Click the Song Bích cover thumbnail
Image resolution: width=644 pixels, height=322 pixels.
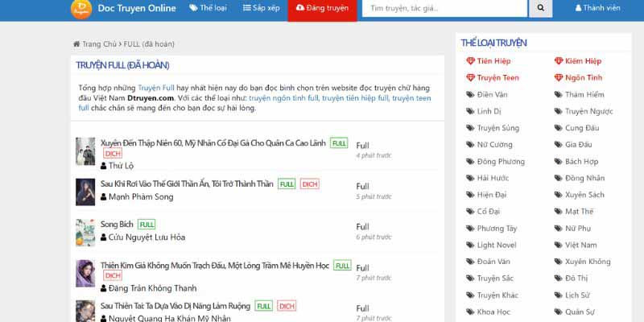click(x=85, y=233)
